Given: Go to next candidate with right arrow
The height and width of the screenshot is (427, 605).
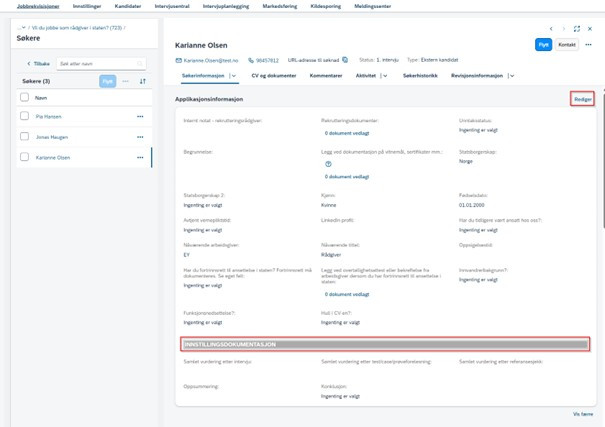Looking at the screenshot, I should (x=564, y=29).
